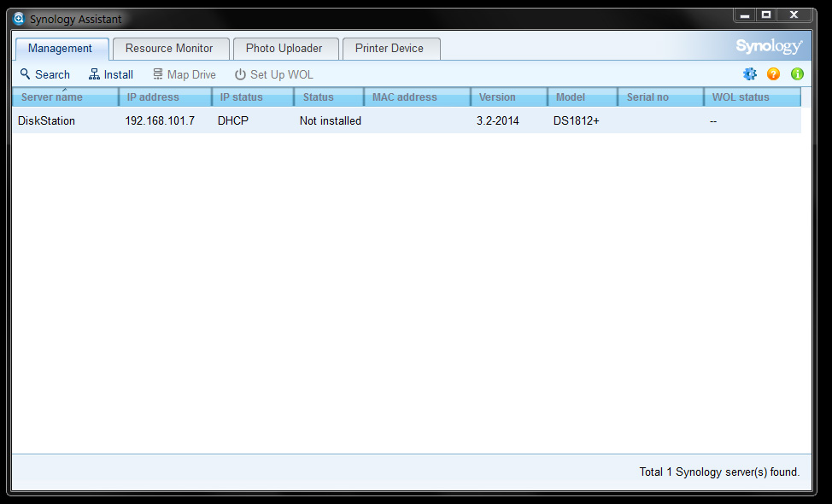Maximize the Synology Assistant window
This screenshot has width=832, height=504.
pyautogui.click(x=766, y=15)
